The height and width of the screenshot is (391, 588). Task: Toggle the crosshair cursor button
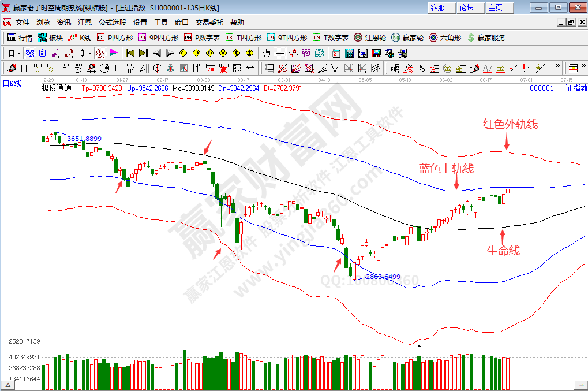coord(280,53)
